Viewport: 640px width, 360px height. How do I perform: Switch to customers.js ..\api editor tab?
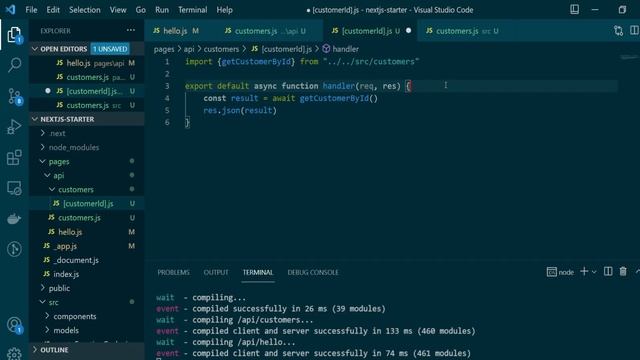point(269,31)
